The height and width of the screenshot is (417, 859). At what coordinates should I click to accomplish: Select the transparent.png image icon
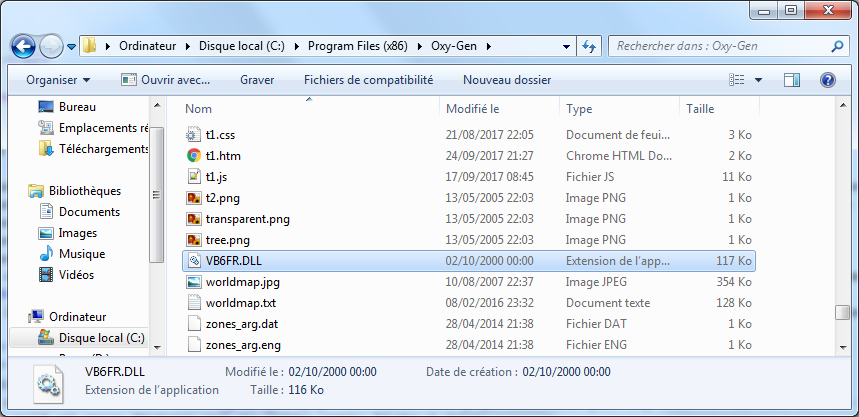coord(193,219)
